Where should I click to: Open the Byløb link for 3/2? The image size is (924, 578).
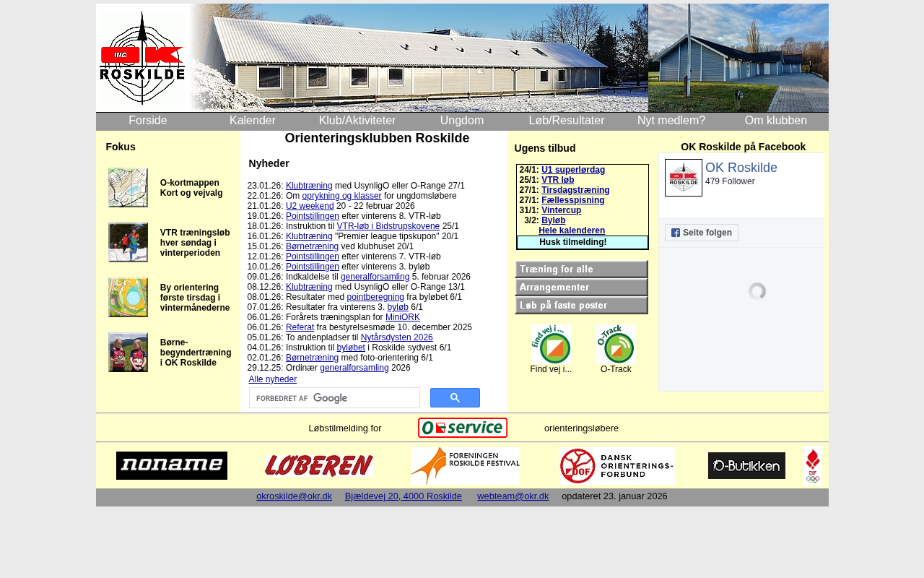(554, 220)
